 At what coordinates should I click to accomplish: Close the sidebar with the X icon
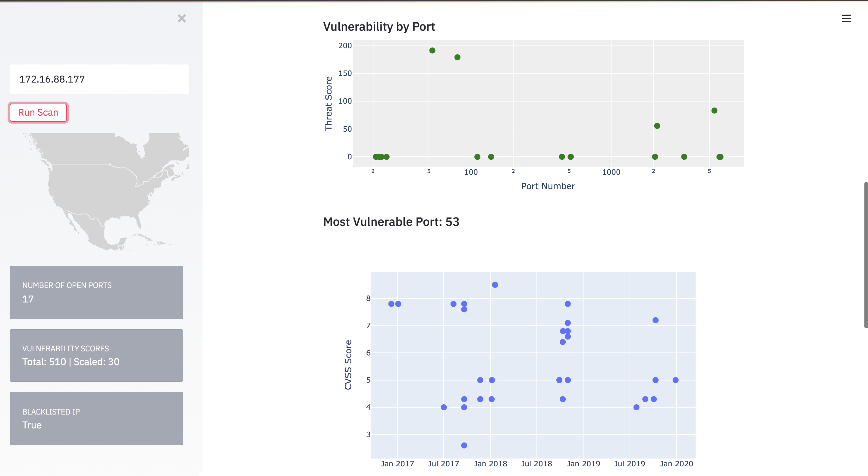(182, 19)
